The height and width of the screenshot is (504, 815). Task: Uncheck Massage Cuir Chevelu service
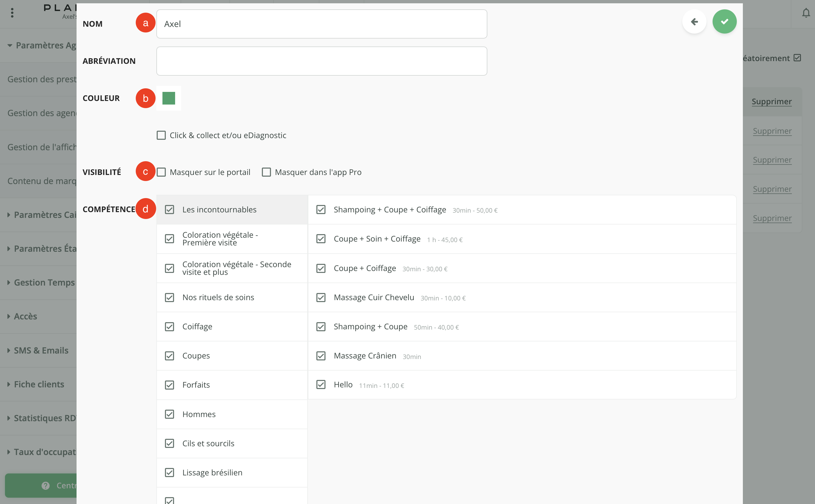coord(321,297)
